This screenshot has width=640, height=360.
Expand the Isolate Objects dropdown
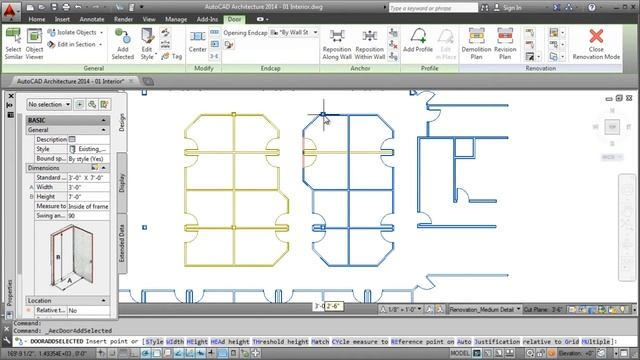click(102, 32)
